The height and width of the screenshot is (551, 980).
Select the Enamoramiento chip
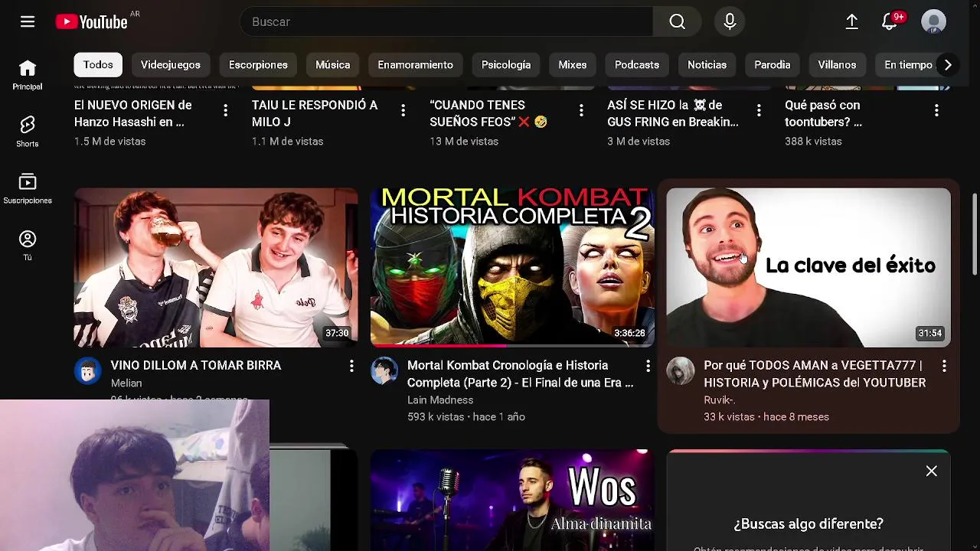tap(415, 65)
